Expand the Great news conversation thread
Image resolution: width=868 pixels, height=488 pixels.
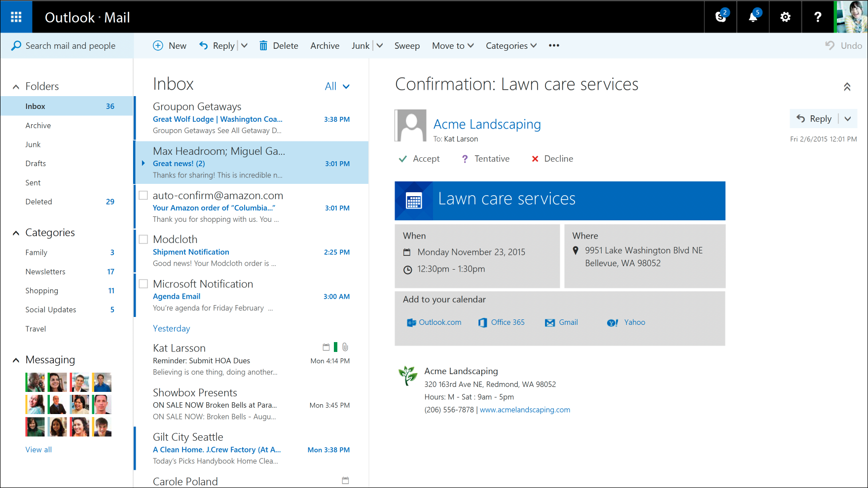pyautogui.click(x=144, y=163)
